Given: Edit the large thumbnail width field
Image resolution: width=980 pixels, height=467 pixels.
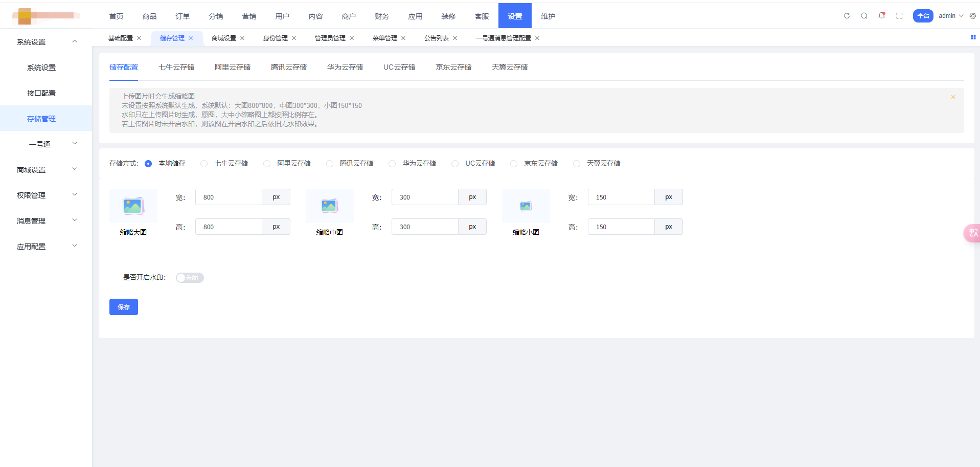Looking at the screenshot, I should pos(229,197).
